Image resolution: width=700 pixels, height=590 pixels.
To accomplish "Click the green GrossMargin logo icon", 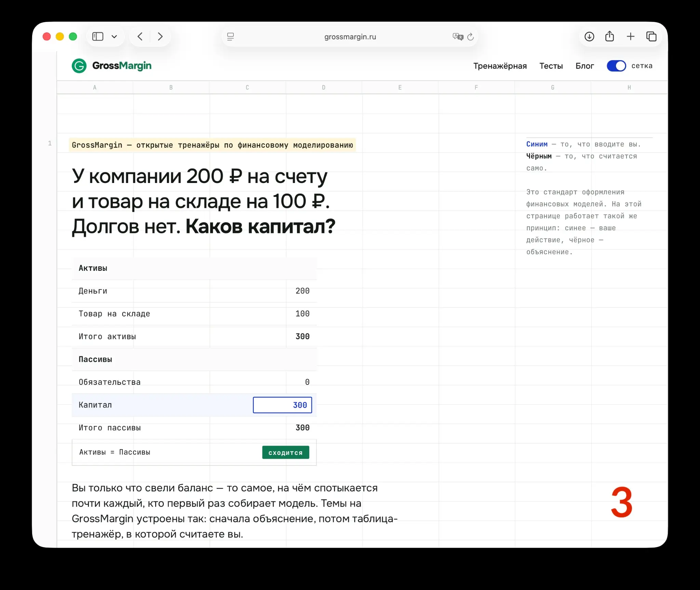I will (x=79, y=66).
